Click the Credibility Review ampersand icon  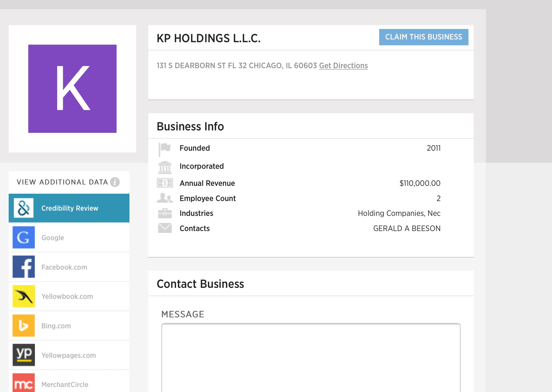(24, 208)
